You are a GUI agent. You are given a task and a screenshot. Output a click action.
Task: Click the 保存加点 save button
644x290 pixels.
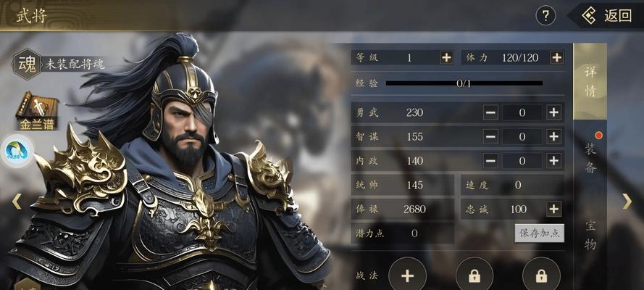[539, 233]
